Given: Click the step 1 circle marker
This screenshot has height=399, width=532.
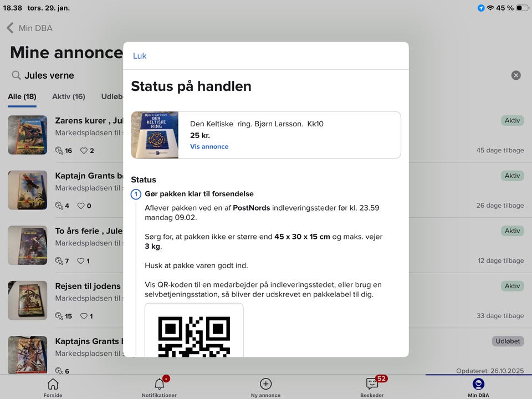Looking at the screenshot, I should pos(136,194).
